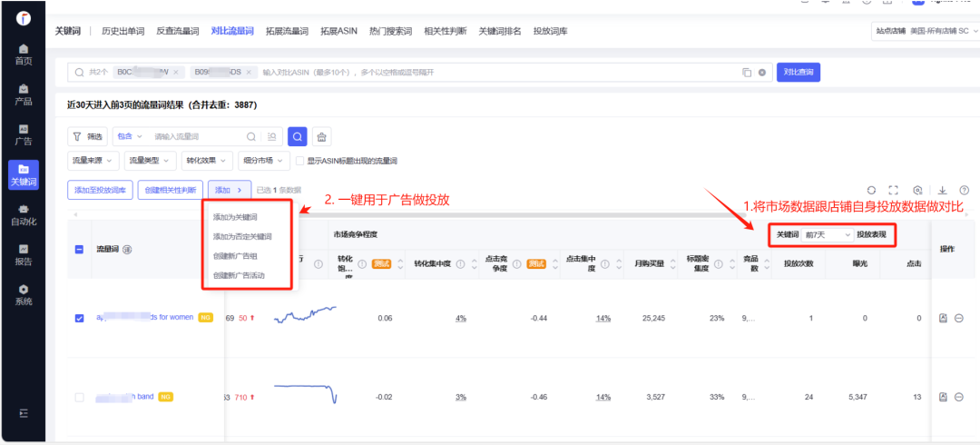Enter fullscreen using the table expand icon

tap(894, 190)
